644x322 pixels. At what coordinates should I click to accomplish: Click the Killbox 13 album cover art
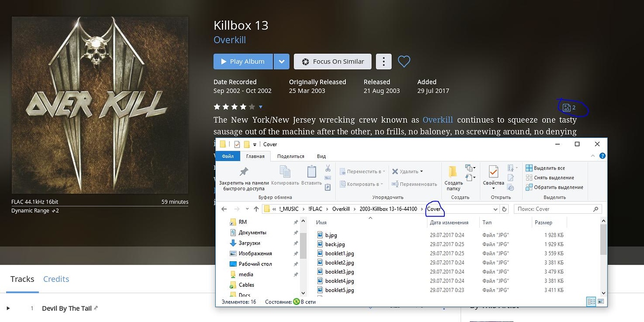(100, 105)
